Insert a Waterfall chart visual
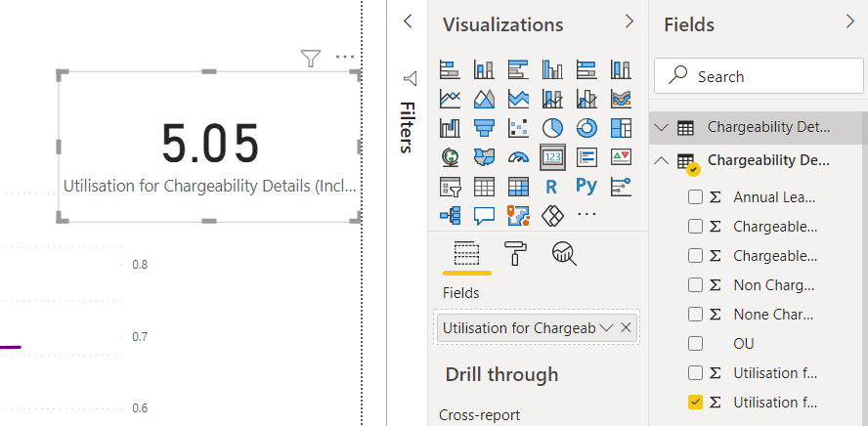Screen dimensions: 868x426 [450, 128]
